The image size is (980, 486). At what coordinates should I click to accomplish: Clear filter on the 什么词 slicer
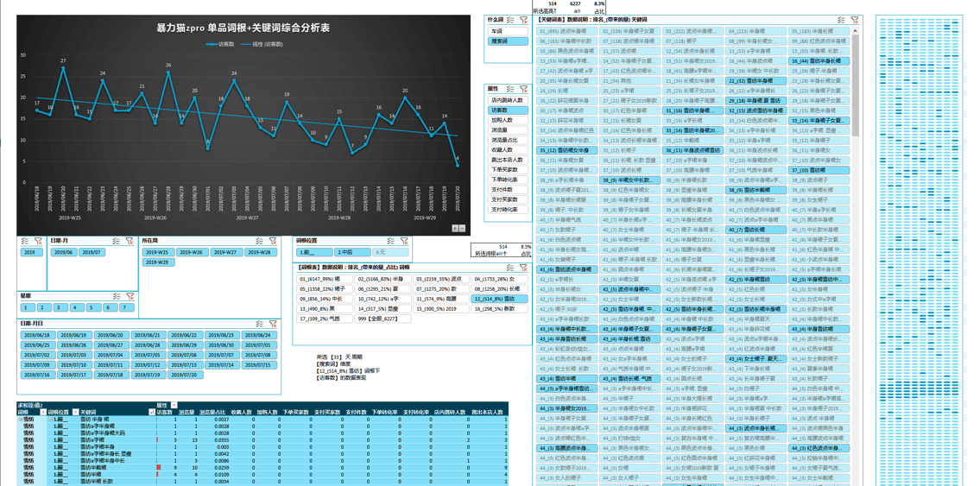[x=524, y=20]
